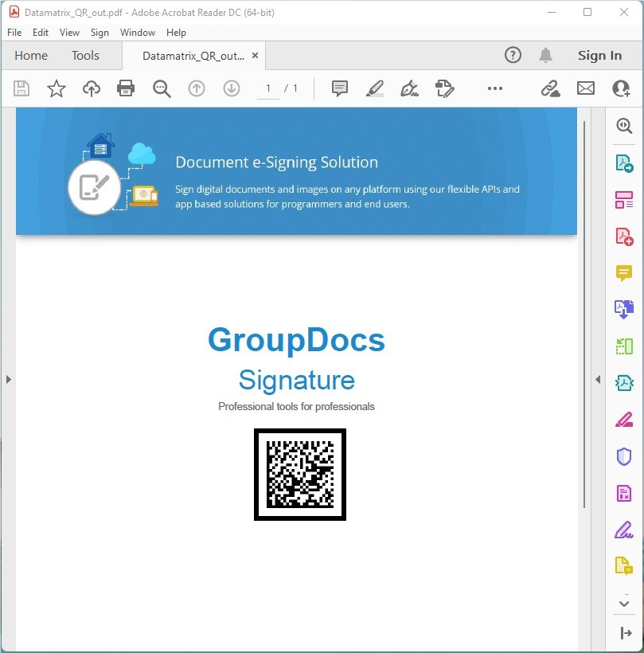This screenshot has width=644, height=653.
Task: Open the Fill & Sign pen tool
Action: [x=409, y=88]
